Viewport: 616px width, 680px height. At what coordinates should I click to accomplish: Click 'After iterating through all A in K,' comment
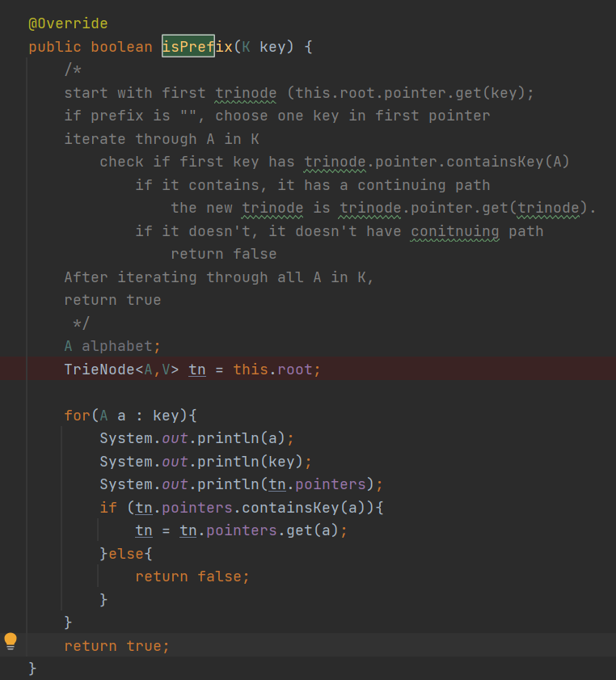219,277
